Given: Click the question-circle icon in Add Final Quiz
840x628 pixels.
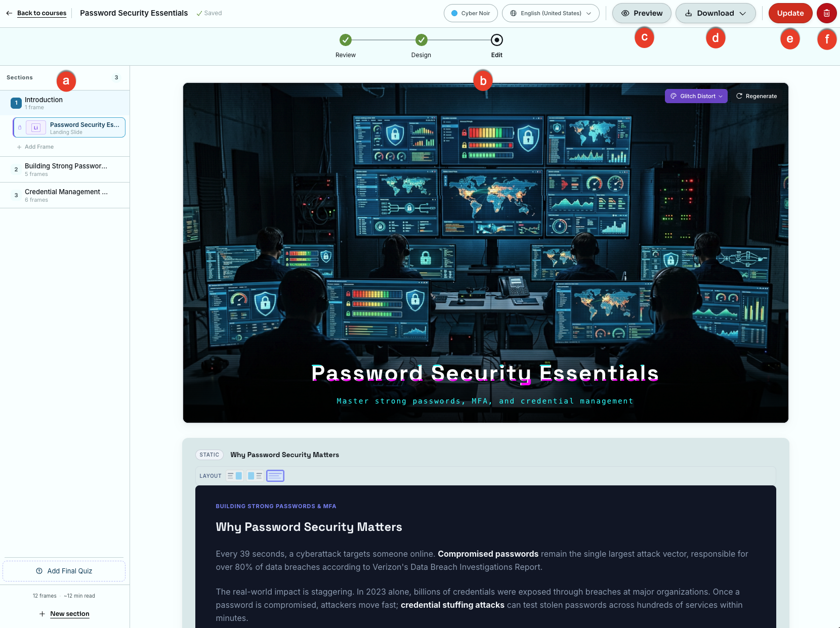Looking at the screenshot, I should tap(39, 571).
